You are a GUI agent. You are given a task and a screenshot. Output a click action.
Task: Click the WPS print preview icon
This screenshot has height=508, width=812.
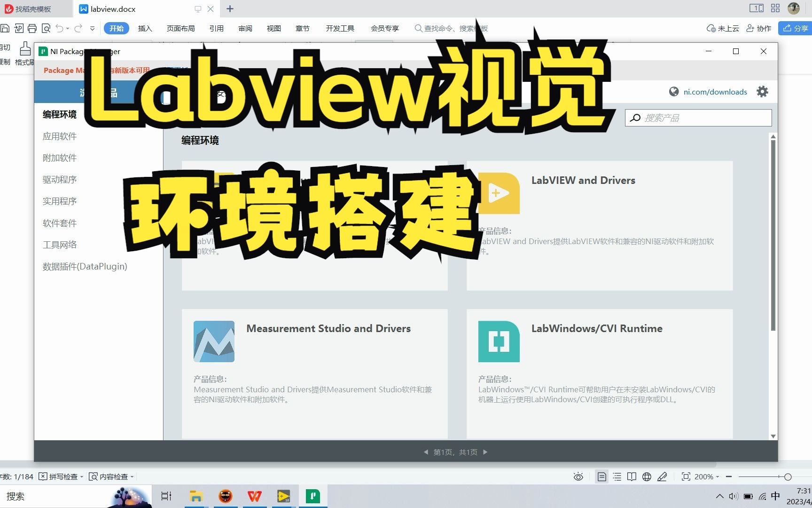coord(46,29)
